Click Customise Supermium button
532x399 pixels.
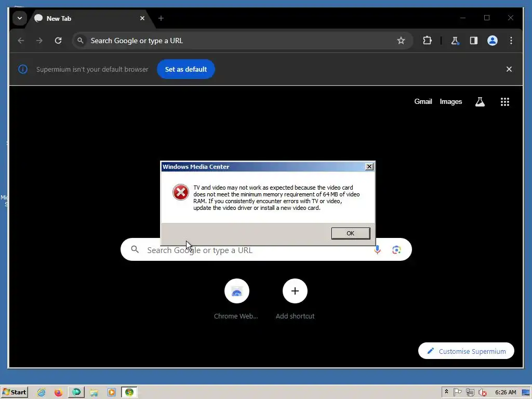466,351
